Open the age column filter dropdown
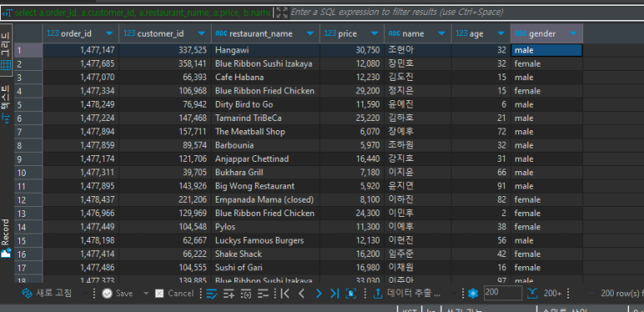 point(501,33)
